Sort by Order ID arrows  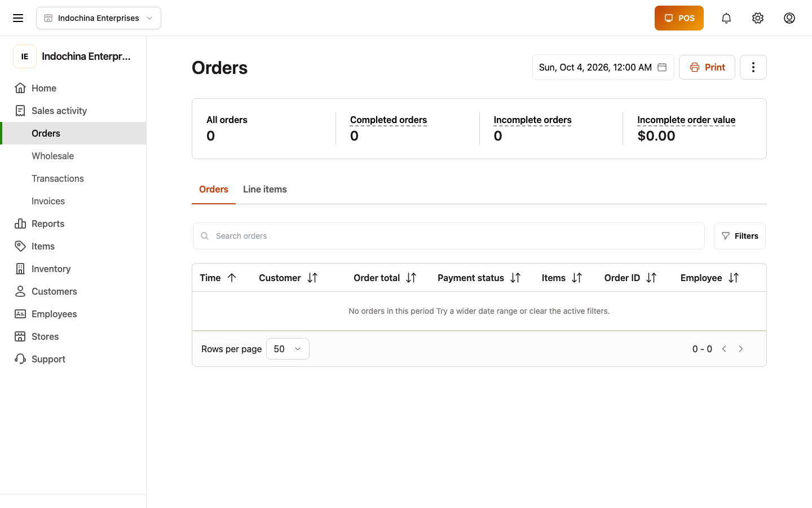tap(651, 278)
